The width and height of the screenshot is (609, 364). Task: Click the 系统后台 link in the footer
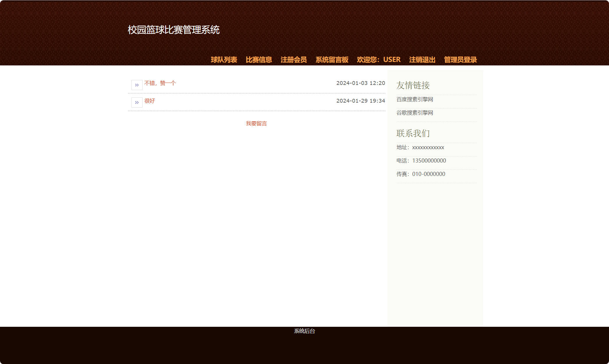point(304,331)
